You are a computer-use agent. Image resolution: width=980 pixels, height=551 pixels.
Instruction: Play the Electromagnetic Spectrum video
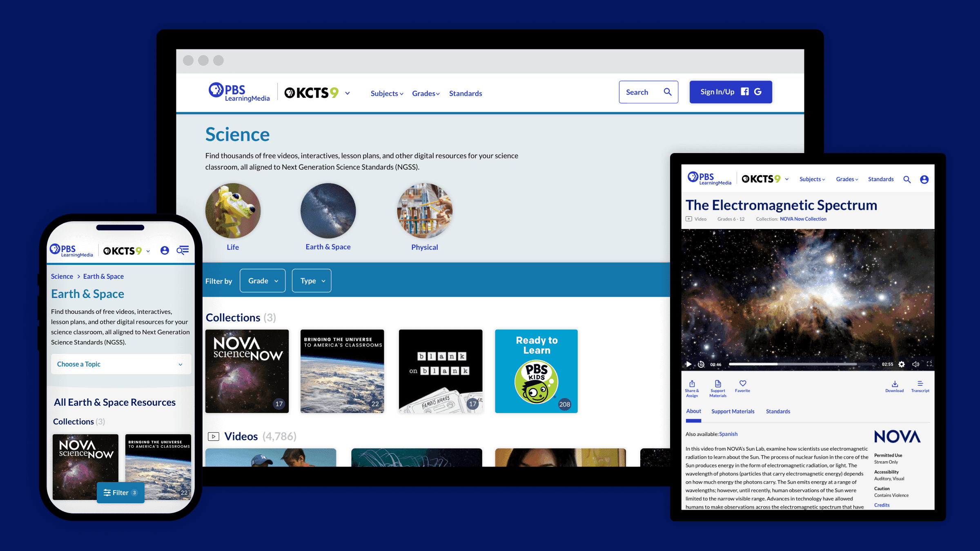[x=689, y=364]
